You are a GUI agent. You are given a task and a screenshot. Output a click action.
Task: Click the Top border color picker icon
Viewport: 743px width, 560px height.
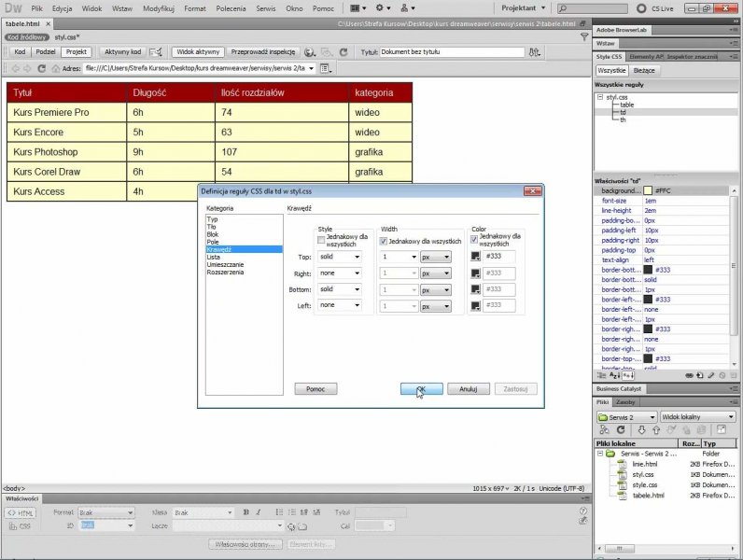point(476,257)
